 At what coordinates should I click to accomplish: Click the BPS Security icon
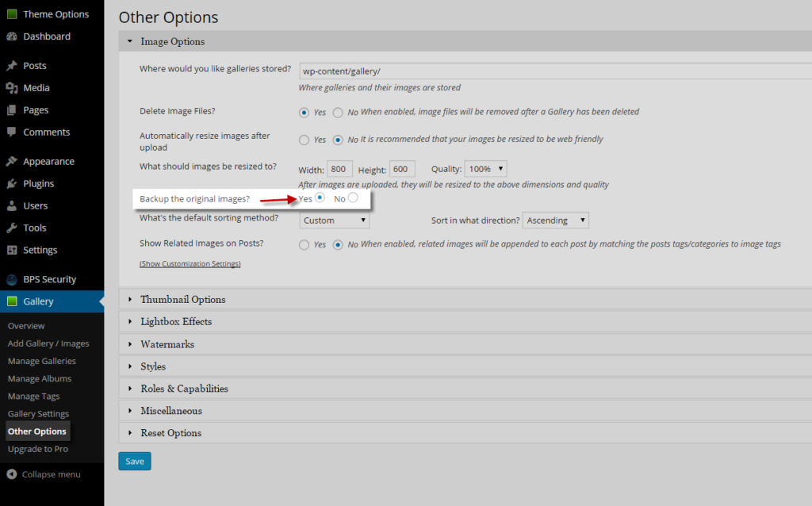point(12,280)
